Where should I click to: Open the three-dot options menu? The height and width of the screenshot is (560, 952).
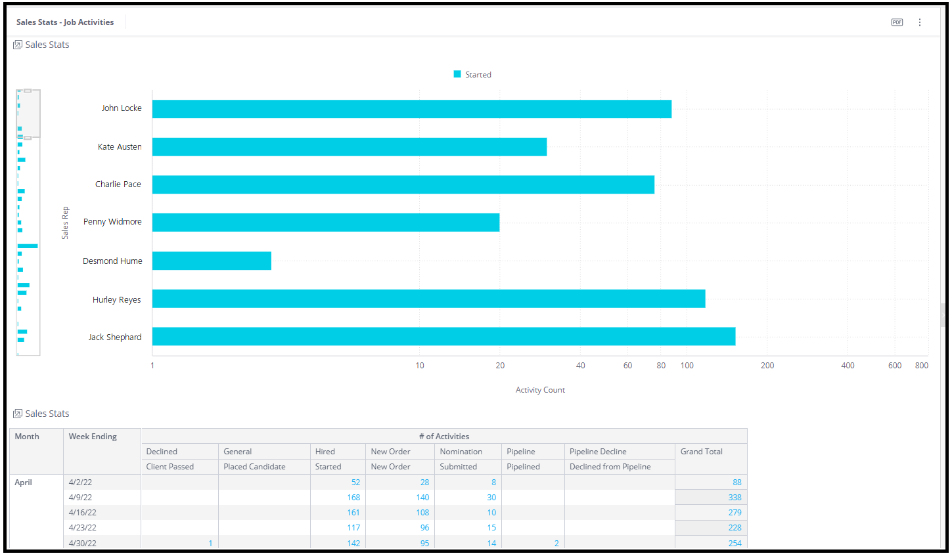920,22
